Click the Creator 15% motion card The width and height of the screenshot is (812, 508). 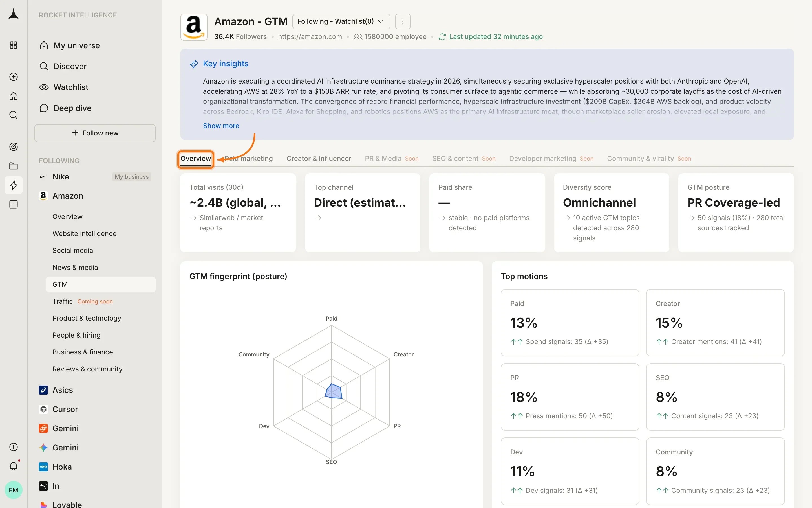(x=715, y=323)
